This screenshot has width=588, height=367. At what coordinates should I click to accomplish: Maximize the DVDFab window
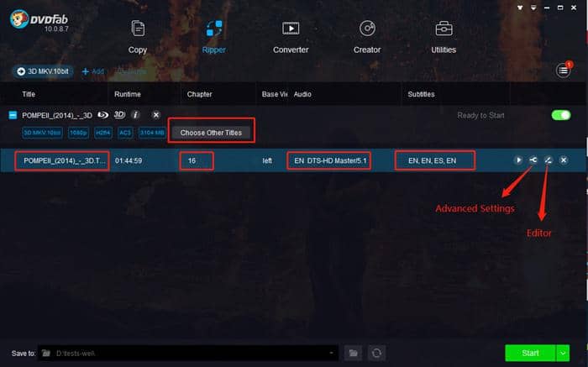560,8
